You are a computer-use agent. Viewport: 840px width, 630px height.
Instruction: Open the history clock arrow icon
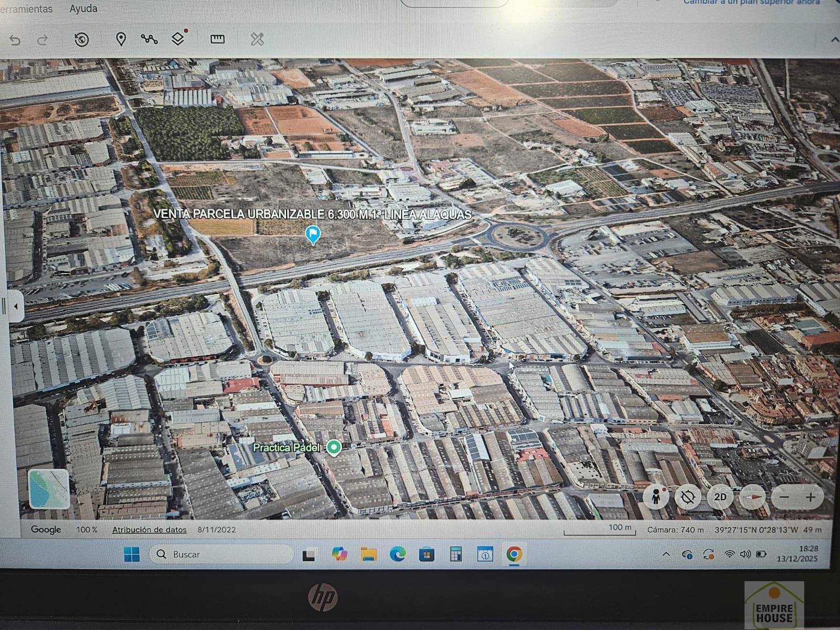pos(81,40)
